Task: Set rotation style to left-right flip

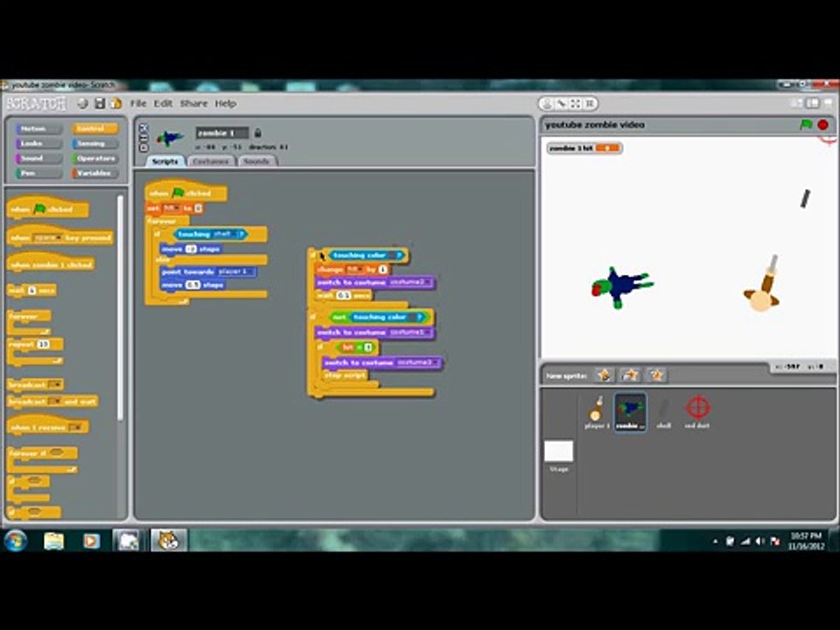Action: click(x=143, y=137)
